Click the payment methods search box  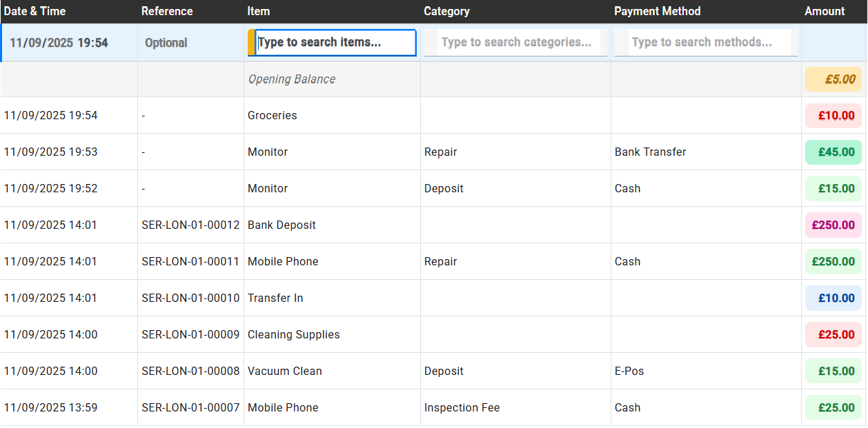(x=705, y=42)
